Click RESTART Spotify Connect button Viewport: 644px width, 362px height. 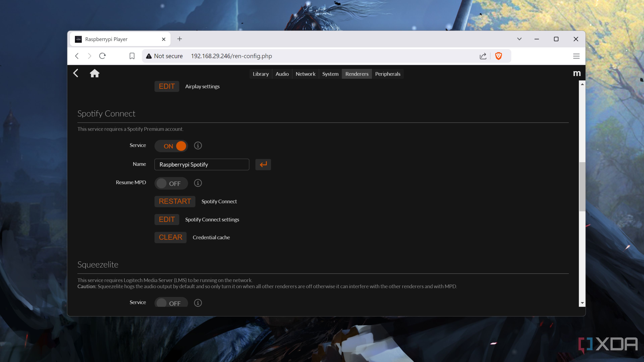tap(175, 201)
